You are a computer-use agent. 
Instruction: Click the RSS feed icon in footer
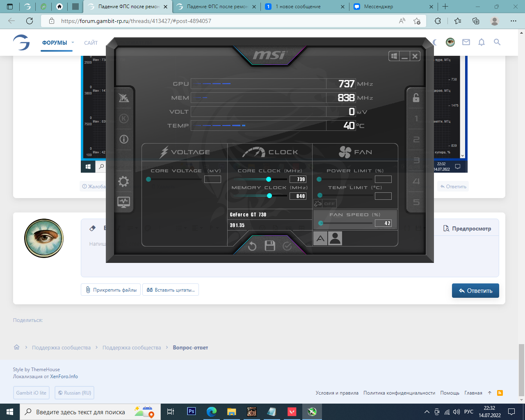(x=500, y=393)
